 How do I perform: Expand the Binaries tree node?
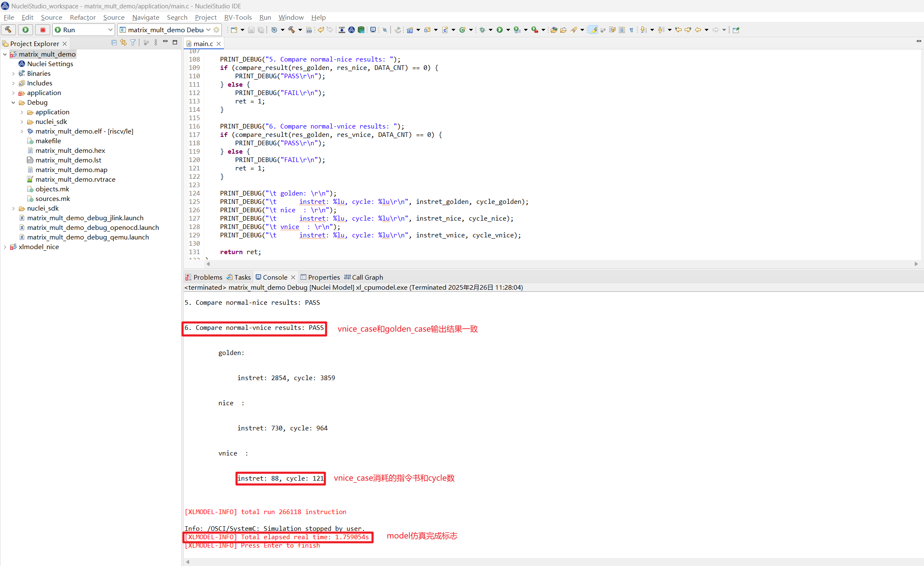(x=13, y=73)
